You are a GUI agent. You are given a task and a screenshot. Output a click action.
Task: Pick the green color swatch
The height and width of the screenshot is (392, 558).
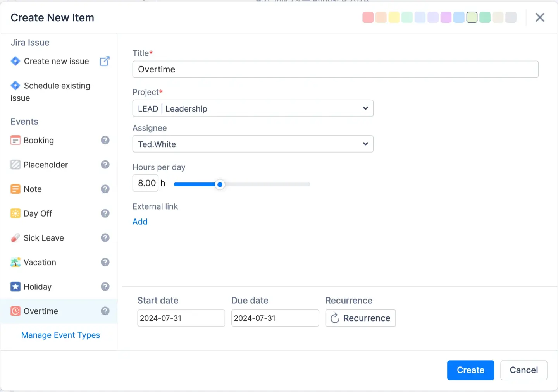tap(485, 17)
